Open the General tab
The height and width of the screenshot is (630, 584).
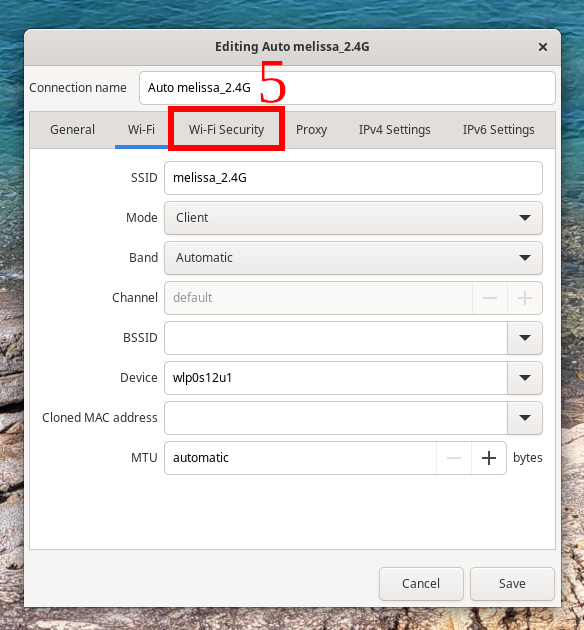click(x=72, y=130)
